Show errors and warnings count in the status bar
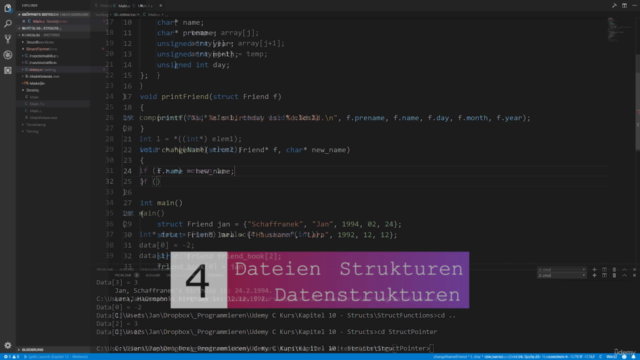 point(11,357)
